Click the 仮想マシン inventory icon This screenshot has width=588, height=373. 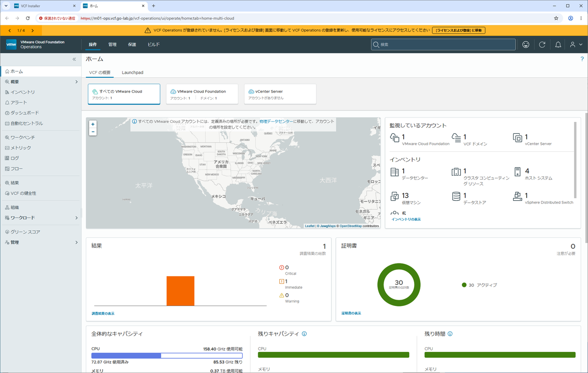tap(394, 196)
